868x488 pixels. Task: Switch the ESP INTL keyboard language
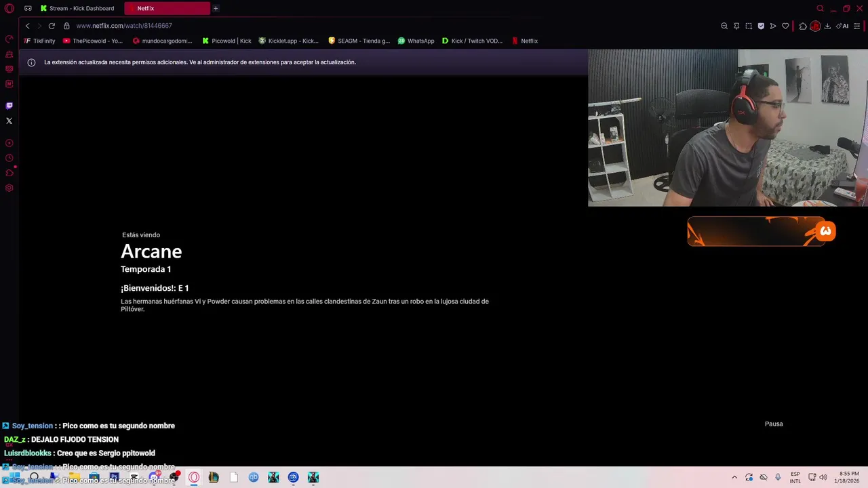pyautogui.click(x=795, y=477)
